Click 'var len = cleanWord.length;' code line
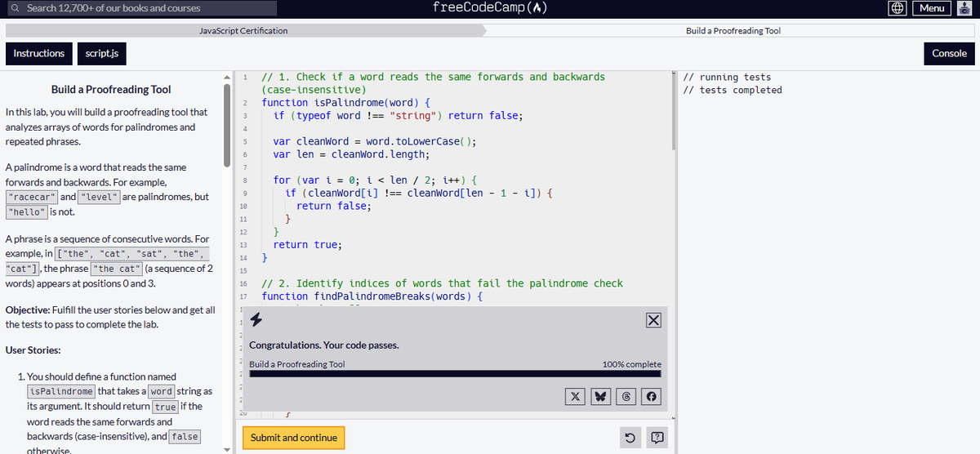 [x=351, y=154]
